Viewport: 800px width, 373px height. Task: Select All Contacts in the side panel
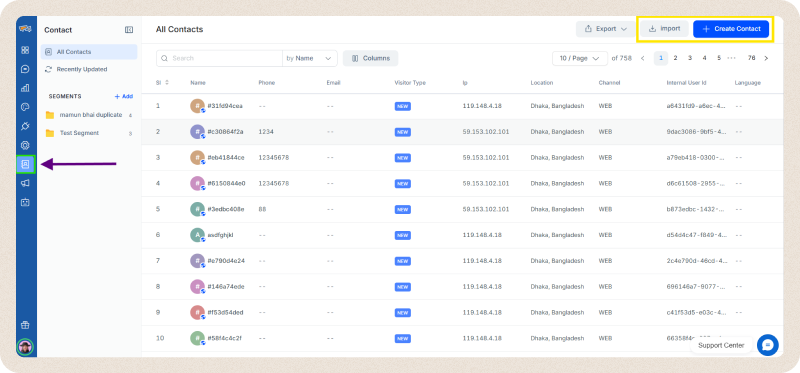(x=89, y=52)
